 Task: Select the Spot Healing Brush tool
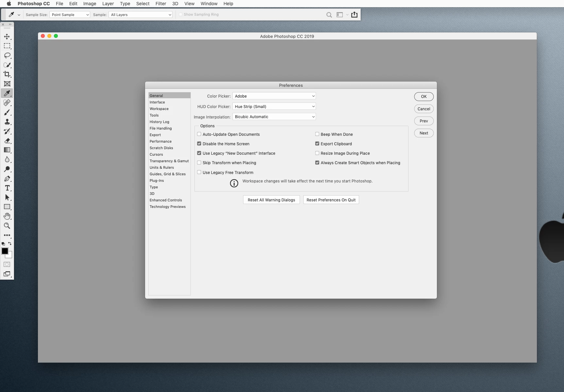pos(7,103)
